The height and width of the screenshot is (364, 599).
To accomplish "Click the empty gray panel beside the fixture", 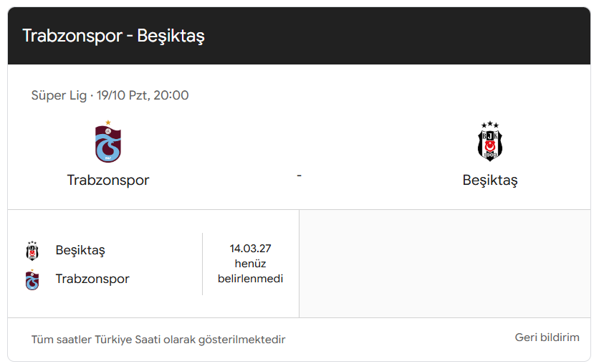I will pos(445,264).
